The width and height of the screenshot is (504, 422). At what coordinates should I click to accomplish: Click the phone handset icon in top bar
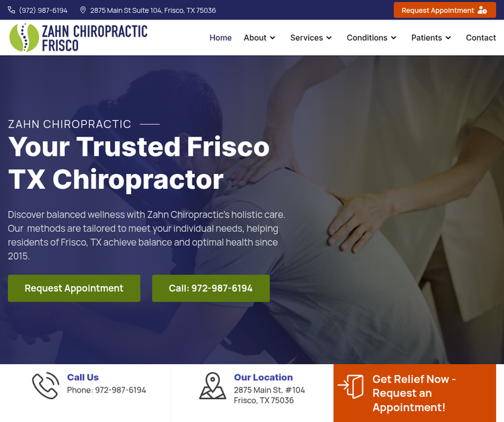coord(11,10)
